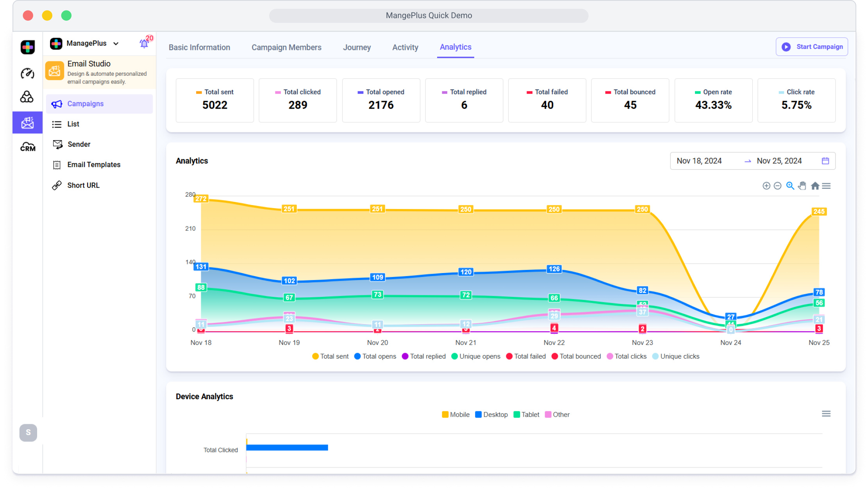Switch to the Journey tab
This screenshot has width=868, height=489.
pyautogui.click(x=357, y=47)
